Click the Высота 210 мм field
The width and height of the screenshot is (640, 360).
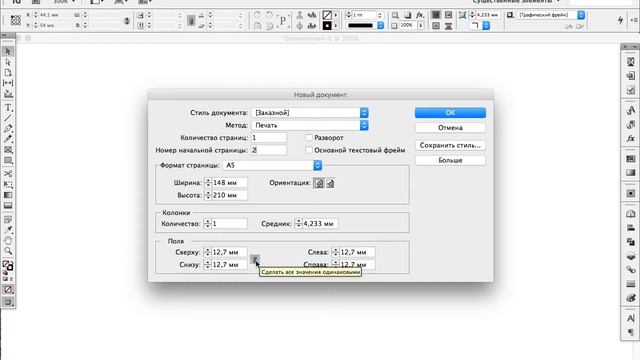click(x=229, y=195)
